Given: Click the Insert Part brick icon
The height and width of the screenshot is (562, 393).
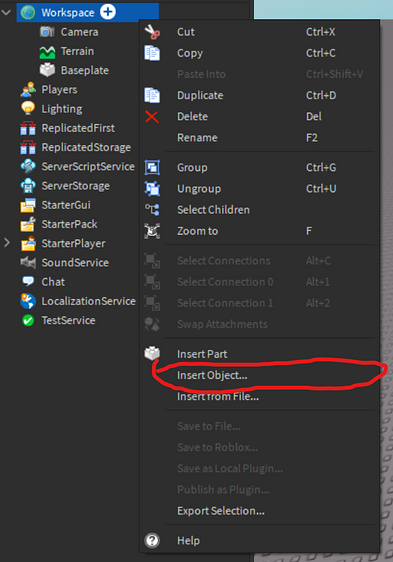Looking at the screenshot, I should pyautogui.click(x=152, y=353).
